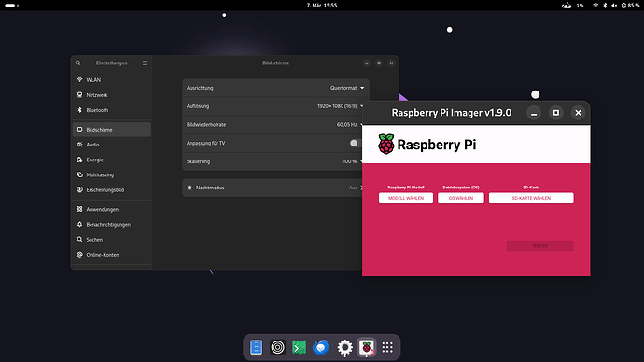Viewport: 644px width, 362px height.
Task: Select Bildschirme in the settings sidebar
Action: (112, 130)
